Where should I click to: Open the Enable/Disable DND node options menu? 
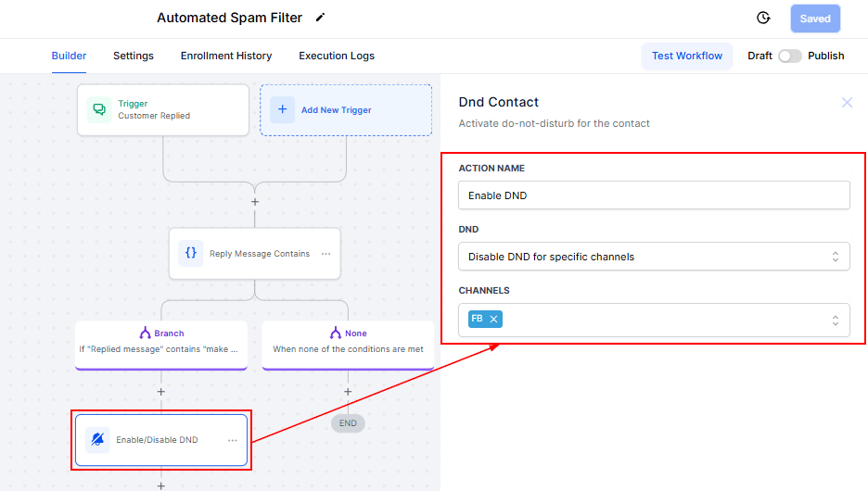coord(233,440)
